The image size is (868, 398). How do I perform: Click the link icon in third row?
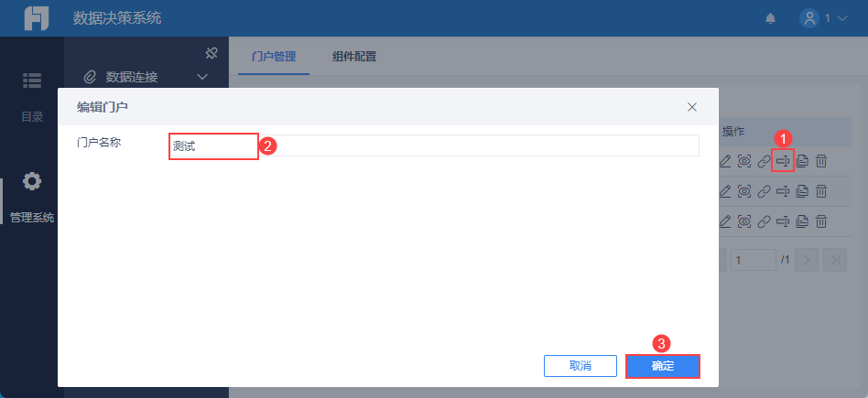764,222
